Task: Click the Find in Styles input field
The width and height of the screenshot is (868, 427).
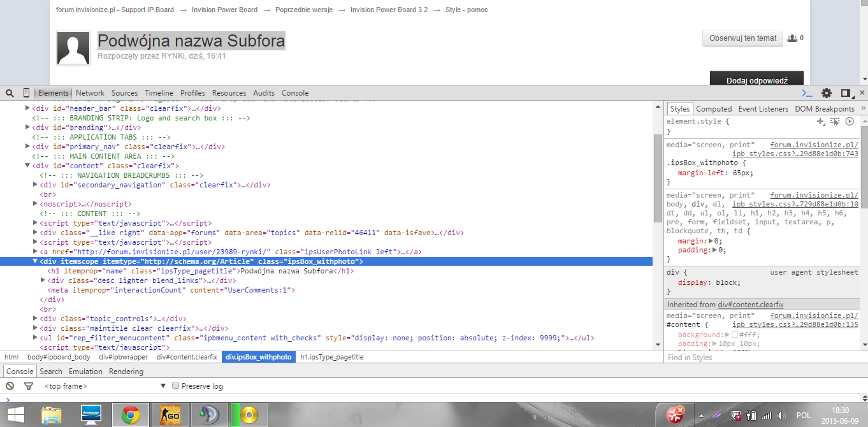Action: coord(758,358)
